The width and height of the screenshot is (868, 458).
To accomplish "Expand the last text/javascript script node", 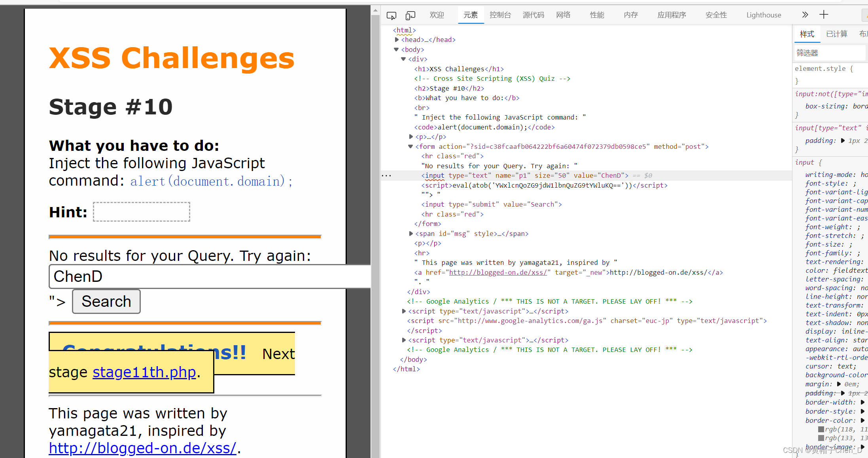I will pos(404,340).
